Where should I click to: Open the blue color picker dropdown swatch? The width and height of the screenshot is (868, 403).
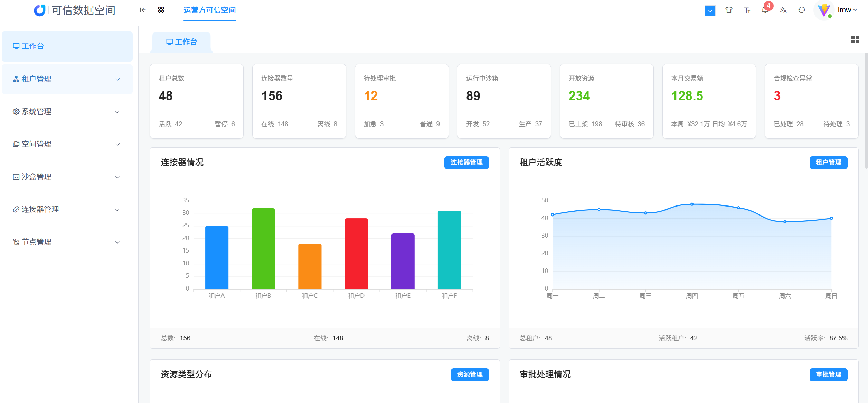click(x=710, y=10)
